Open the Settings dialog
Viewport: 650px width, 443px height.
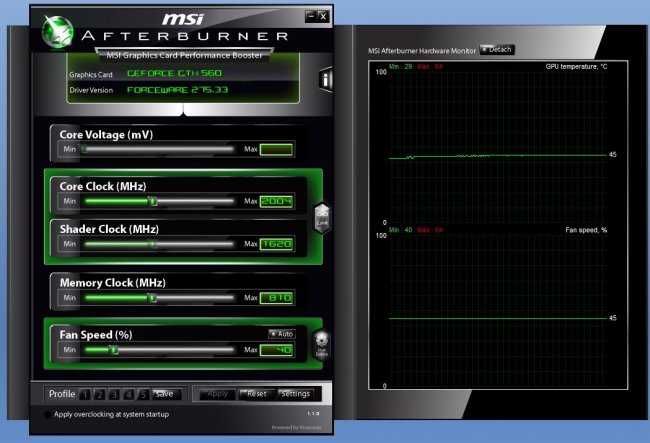coord(296,394)
